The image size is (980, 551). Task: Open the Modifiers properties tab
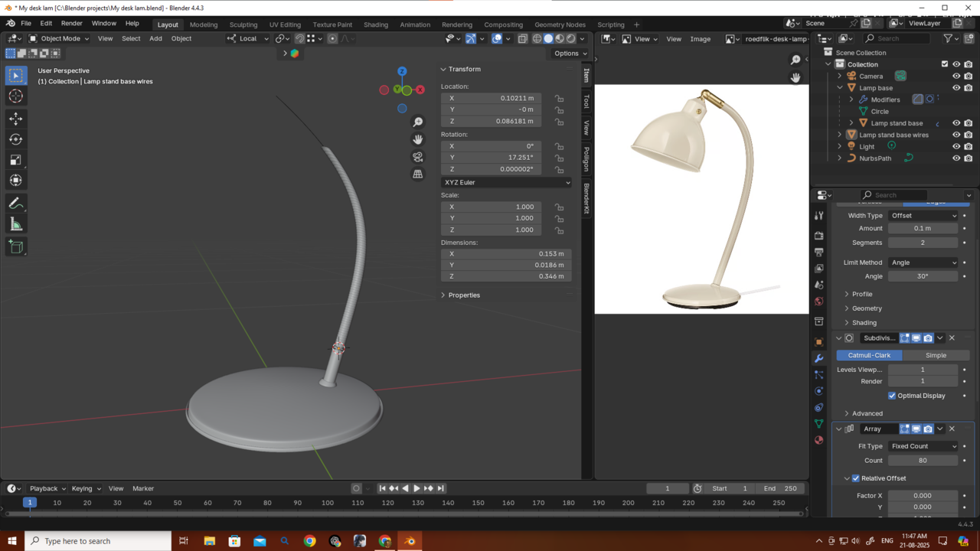click(x=818, y=358)
